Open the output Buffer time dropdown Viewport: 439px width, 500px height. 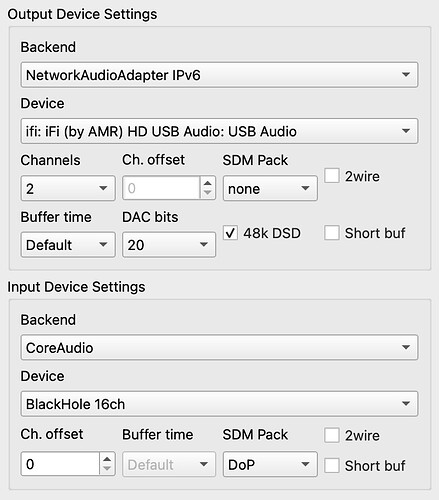tap(68, 245)
